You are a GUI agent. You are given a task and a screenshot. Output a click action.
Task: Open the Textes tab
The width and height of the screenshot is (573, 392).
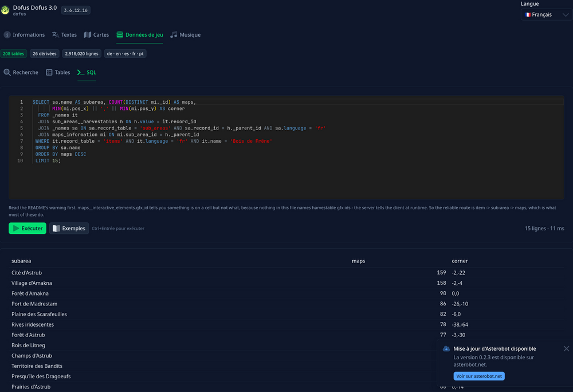coord(64,35)
